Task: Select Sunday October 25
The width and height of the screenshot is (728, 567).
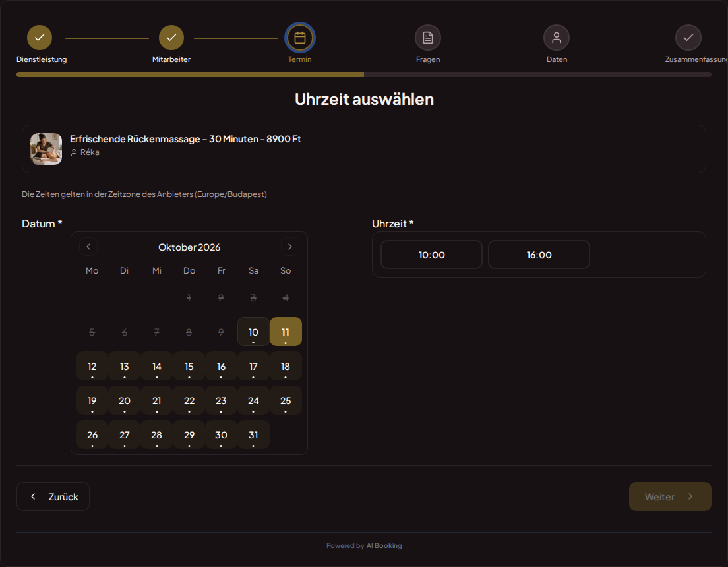Action: click(286, 400)
